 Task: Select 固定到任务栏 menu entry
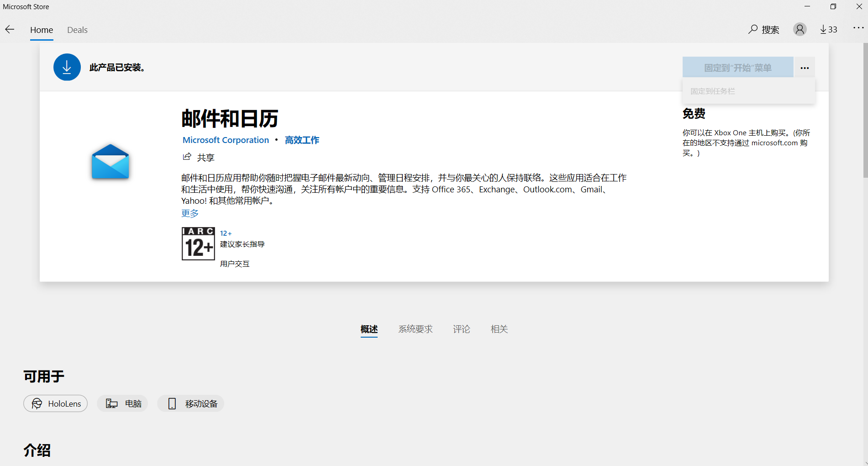click(749, 91)
